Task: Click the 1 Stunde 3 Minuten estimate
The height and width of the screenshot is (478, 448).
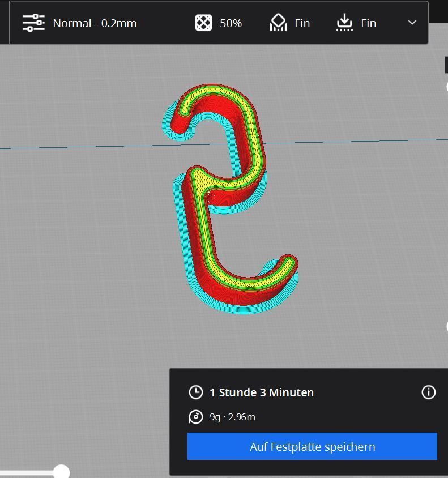Action: click(262, 392)
